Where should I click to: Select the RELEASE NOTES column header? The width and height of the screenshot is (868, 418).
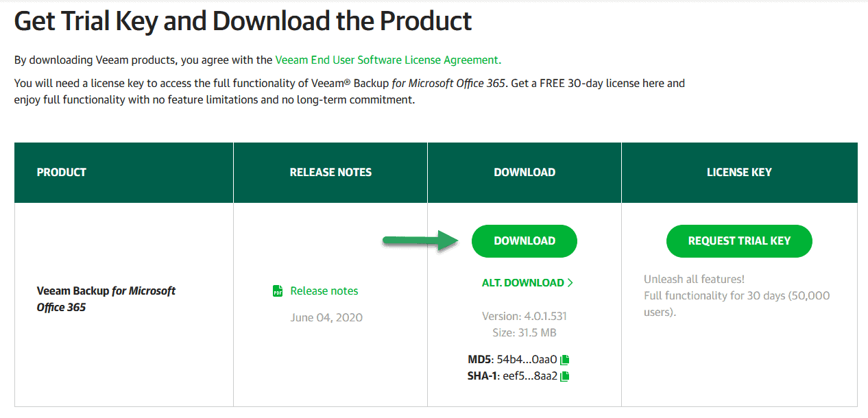pyautogui.click(x=330, y=173)
